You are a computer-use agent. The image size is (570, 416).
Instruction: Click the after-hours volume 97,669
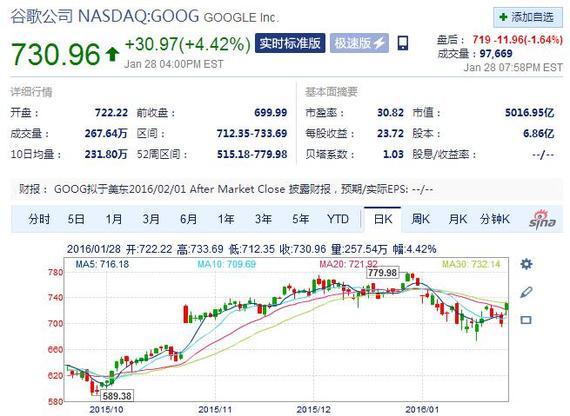pyautogui.click(x=496, y=53)
